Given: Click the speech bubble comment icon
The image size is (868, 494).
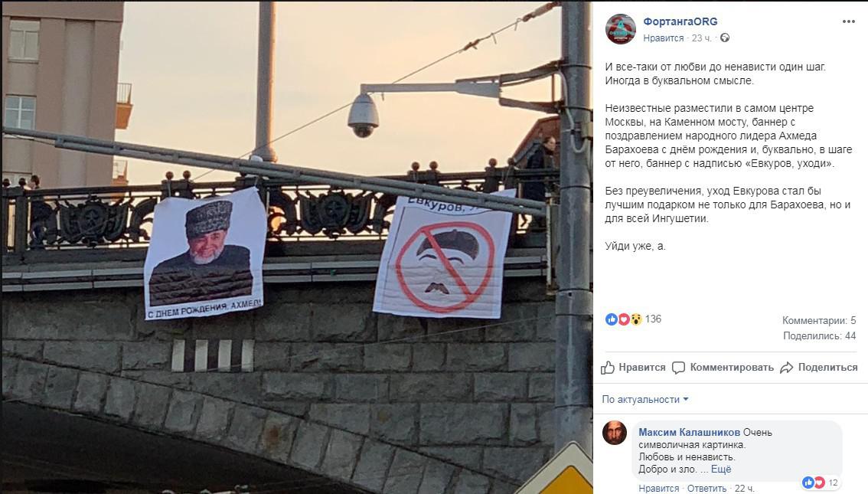Looking at the screenshot, I should [x=678, y=368].
